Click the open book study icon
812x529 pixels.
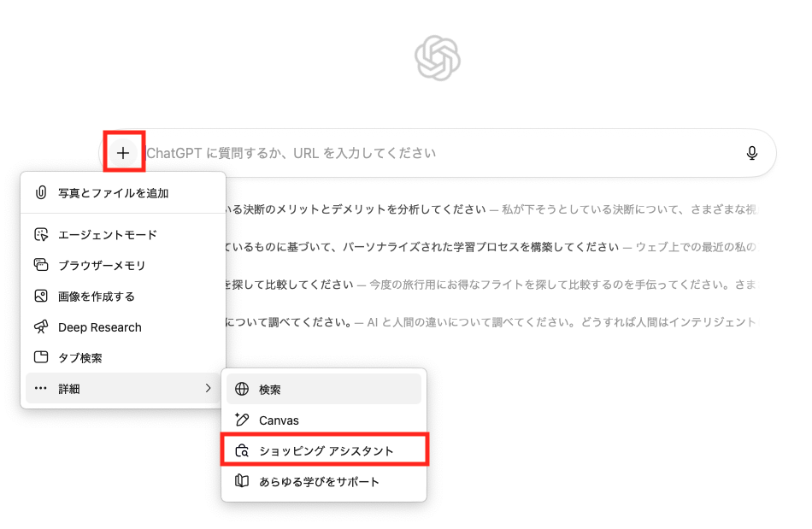(242, 482)
